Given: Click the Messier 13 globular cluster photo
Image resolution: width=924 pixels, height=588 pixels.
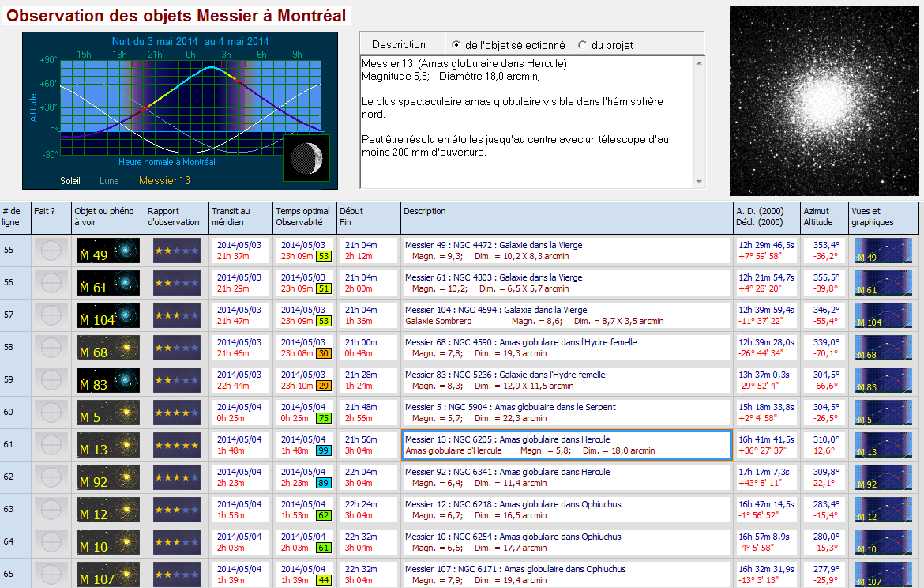Looking at the screenshot, I should pyautogui.click(x=824, y=100).
